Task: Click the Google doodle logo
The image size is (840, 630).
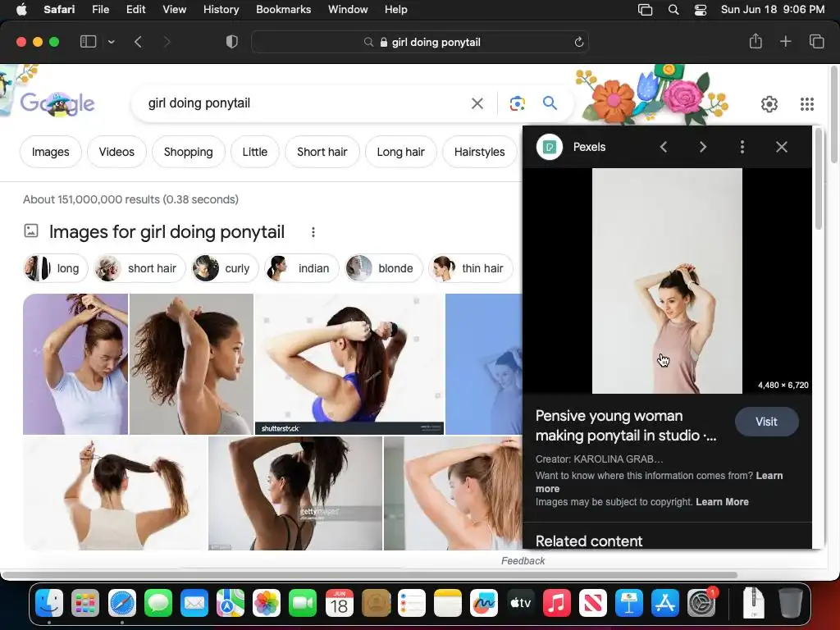Action: click(x=57, y=103)
